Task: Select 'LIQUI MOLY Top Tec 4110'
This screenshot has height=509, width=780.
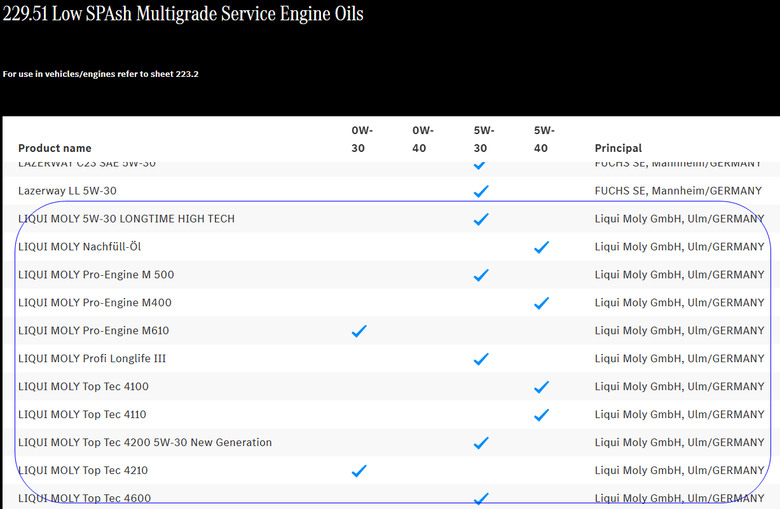Action: pos(82,414)
